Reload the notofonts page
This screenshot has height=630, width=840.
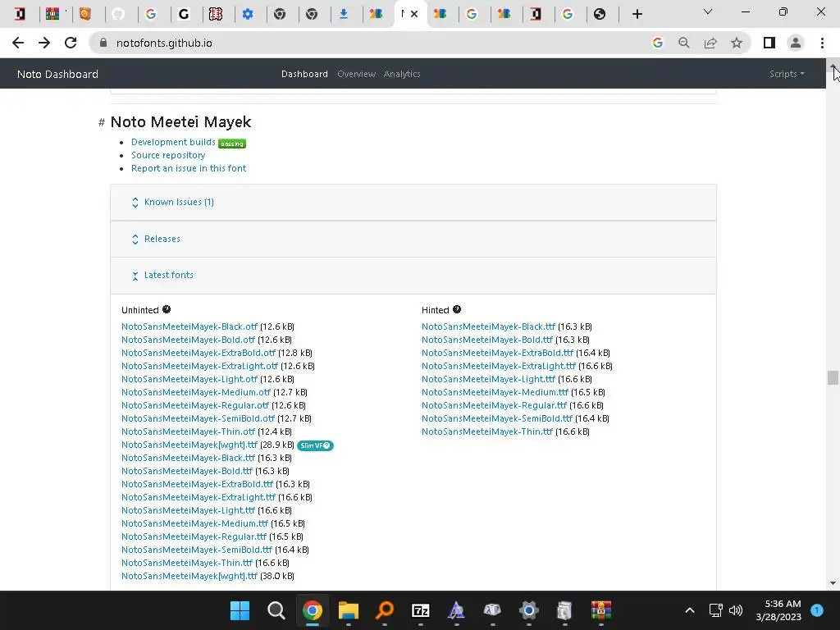tap(71, 43)
